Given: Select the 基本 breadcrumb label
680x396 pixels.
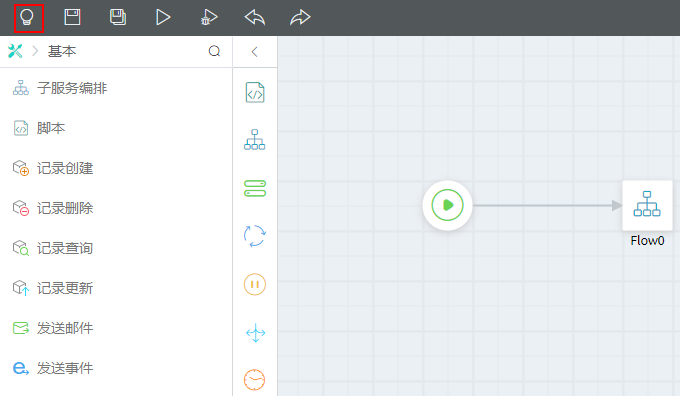Looking at the screenshot, I should pos(62,51).
